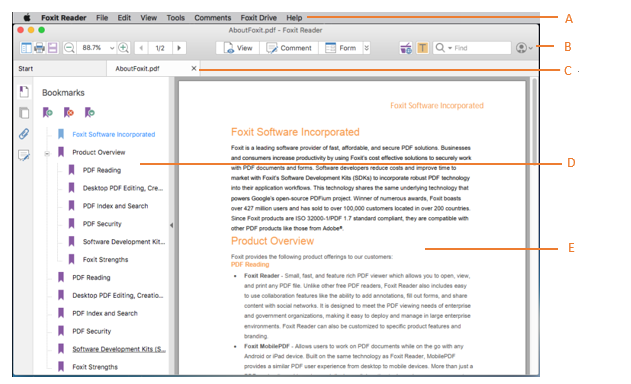Open the Foxit Drive menu
The width and height of the screenshot is (631, 384).
tap(258, 18)
